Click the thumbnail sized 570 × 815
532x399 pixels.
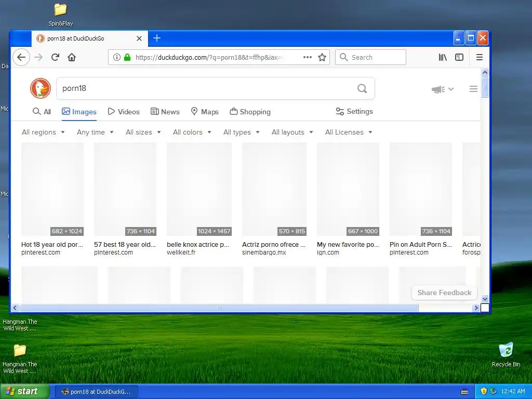pyautogui.click(x=274, y=189)
